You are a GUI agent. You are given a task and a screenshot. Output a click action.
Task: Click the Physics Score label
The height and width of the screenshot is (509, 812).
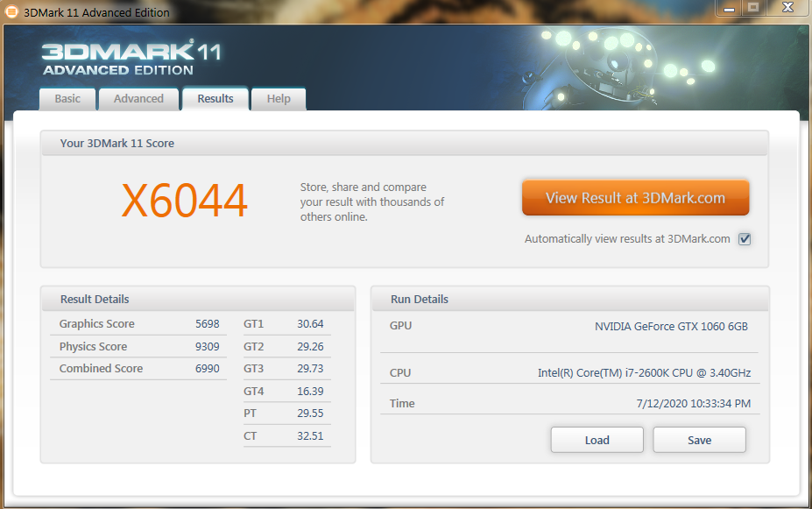pyautogui.click(x=93, y=347)
